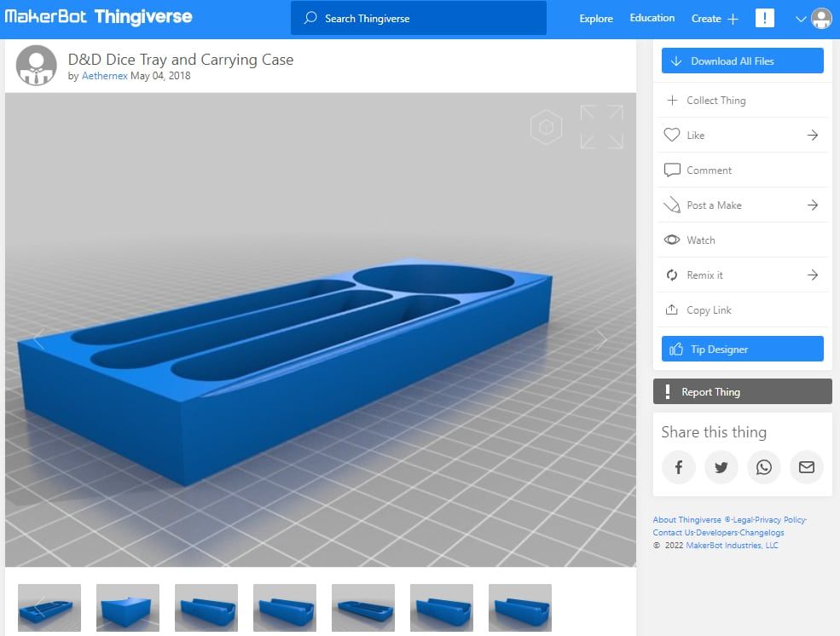Click the 3D view cube icon in viewer
The width and height of the screenshot is (840, 636).
pos(547,126)
